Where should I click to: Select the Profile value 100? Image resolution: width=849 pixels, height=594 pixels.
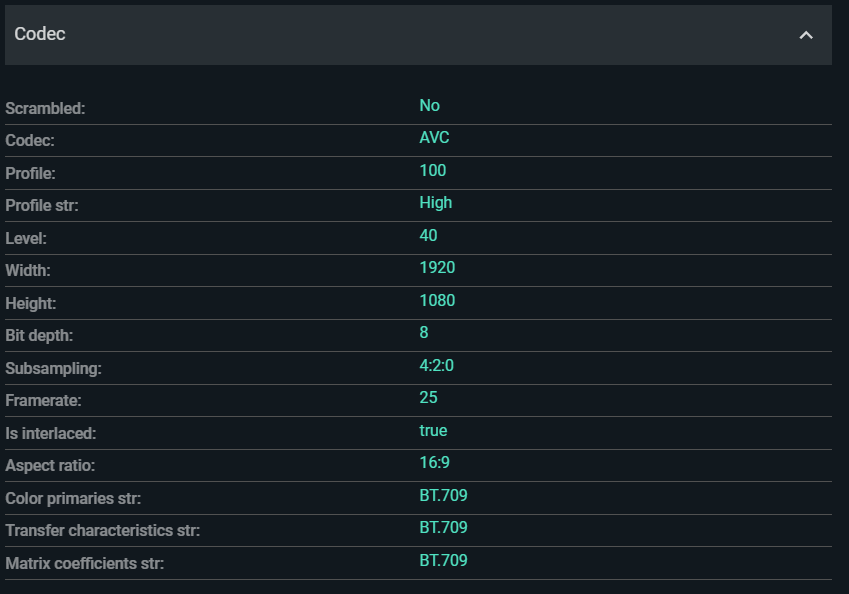click(433, 171)
